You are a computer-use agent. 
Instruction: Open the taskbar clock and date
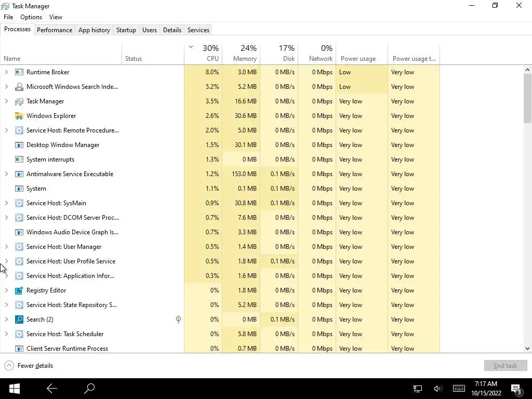[486, 389]
